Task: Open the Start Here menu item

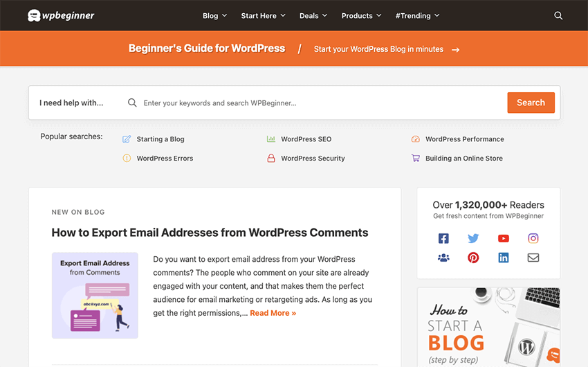Action: [259, 16]
